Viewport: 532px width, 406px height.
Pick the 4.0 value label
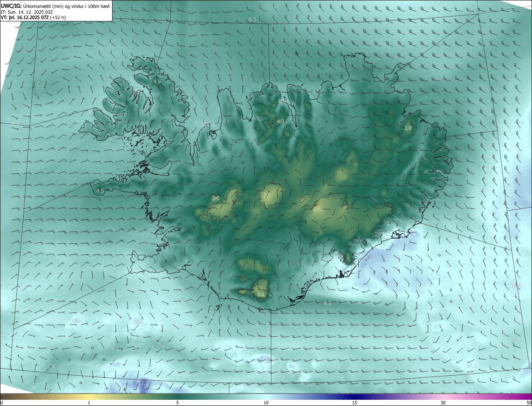pos(281,122)
